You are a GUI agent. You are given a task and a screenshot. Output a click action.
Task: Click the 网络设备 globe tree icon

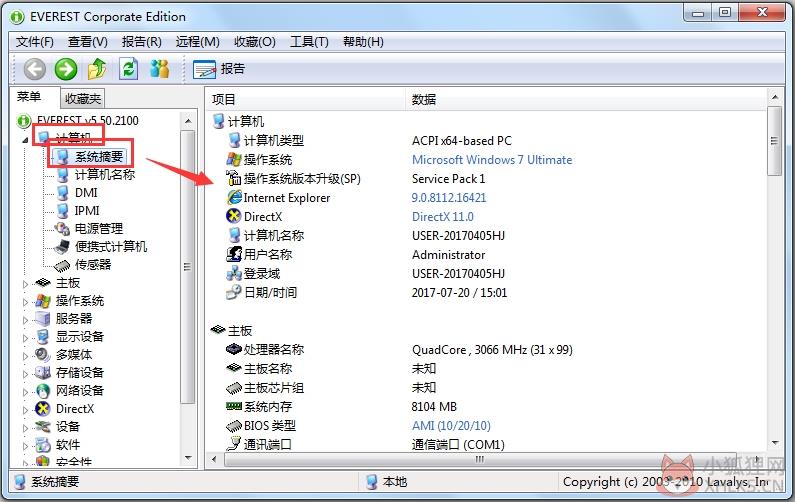(43, 390)
